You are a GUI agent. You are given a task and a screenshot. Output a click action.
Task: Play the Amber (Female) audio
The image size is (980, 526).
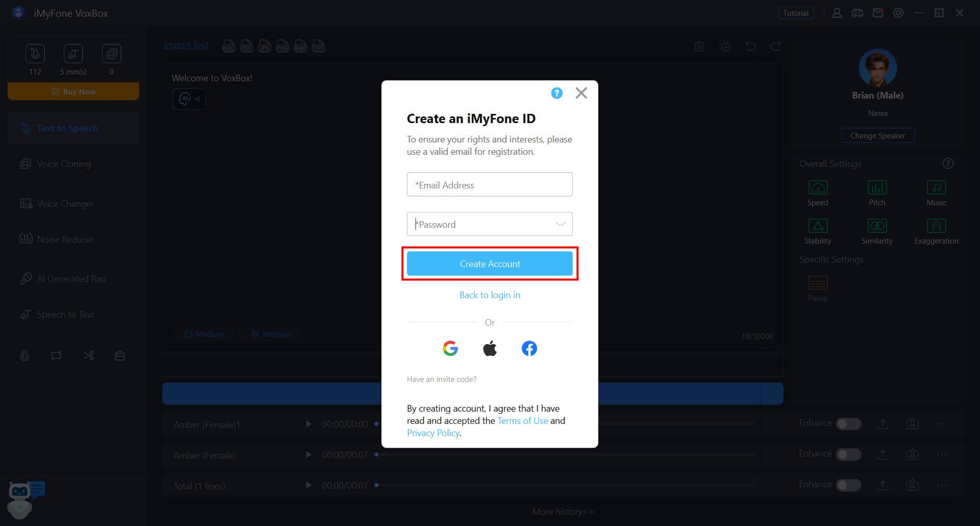pos(308,455)
